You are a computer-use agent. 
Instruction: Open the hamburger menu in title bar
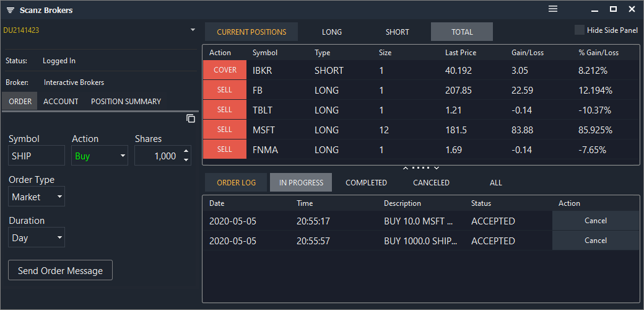coord(553,9)
